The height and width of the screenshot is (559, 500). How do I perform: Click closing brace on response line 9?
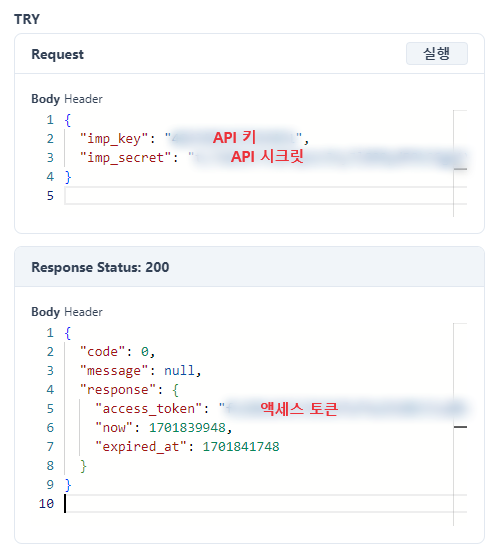pyautogui.click(x=68, y=484)
